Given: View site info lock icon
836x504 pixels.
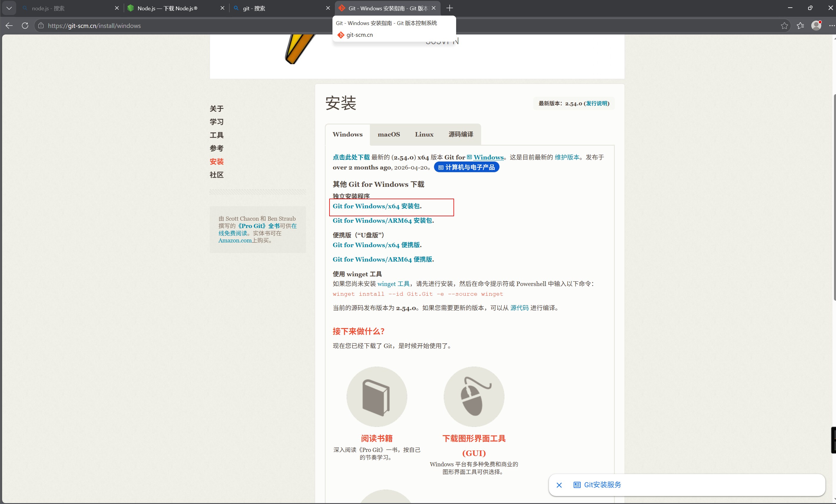Looking at the screenshot, I should 41,26.
